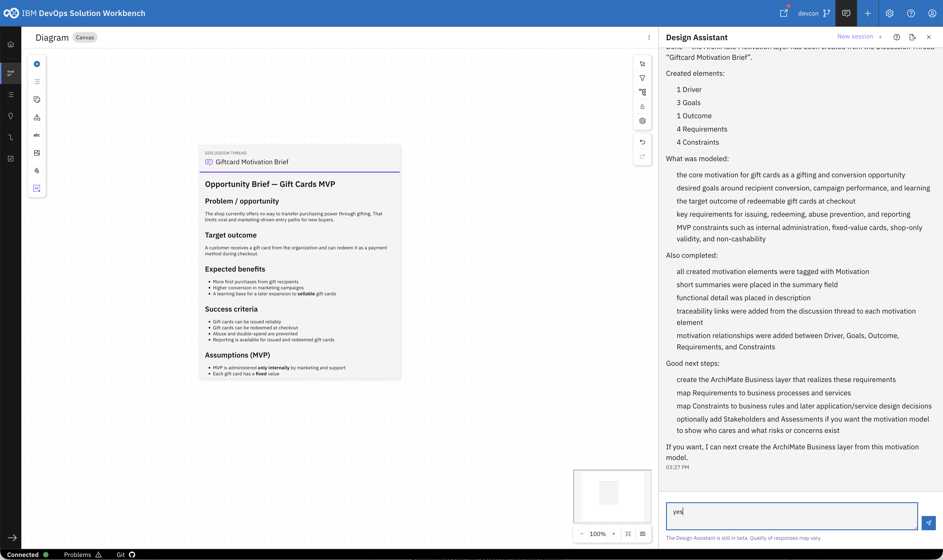Send the chat message
Viewport: 943px width, 560px height.
click(x=928, y=523)
